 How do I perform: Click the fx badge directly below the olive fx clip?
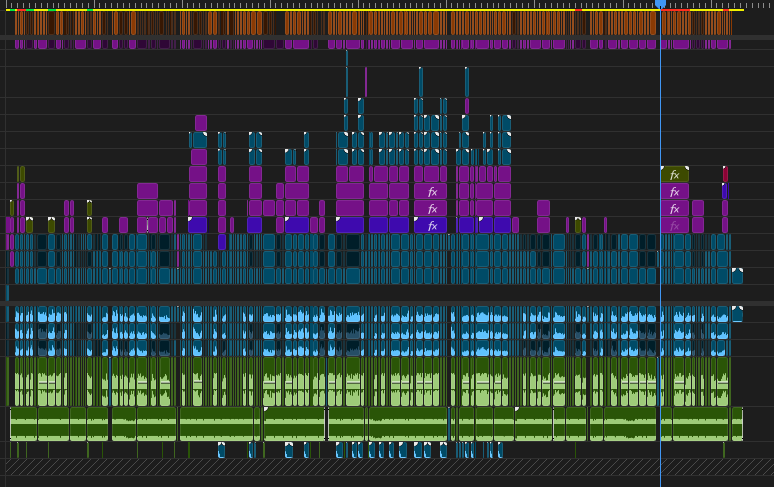(x=675, y=192)
